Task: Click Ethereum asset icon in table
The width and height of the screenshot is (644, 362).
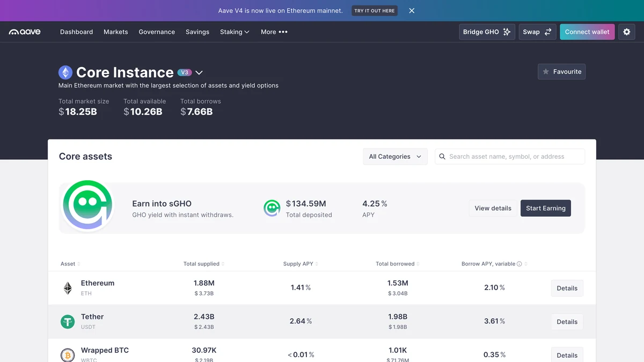Action: (x=68, y=288)
